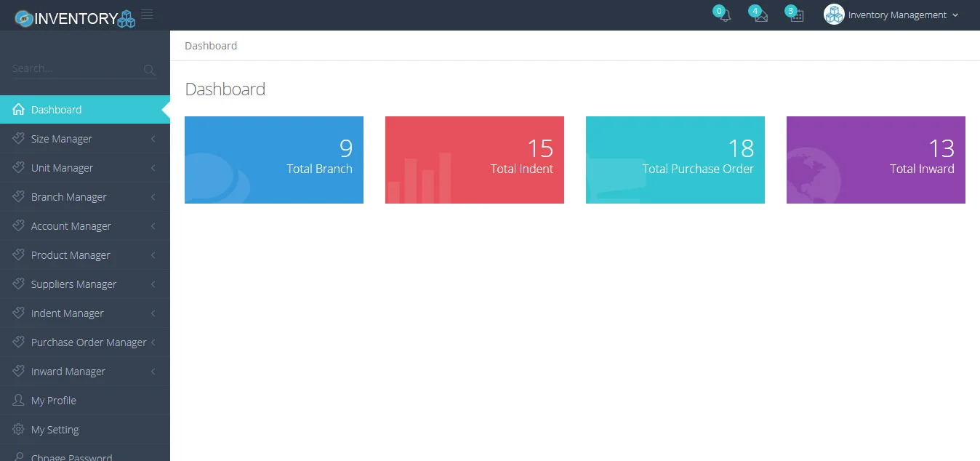Click the Dashboard page heading
Image resolution: width=980 pixels, height=461 pixels.
coord(225,89)
